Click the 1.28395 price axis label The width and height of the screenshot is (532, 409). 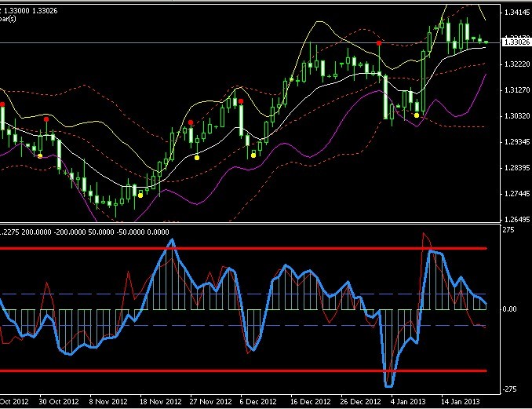517,168
